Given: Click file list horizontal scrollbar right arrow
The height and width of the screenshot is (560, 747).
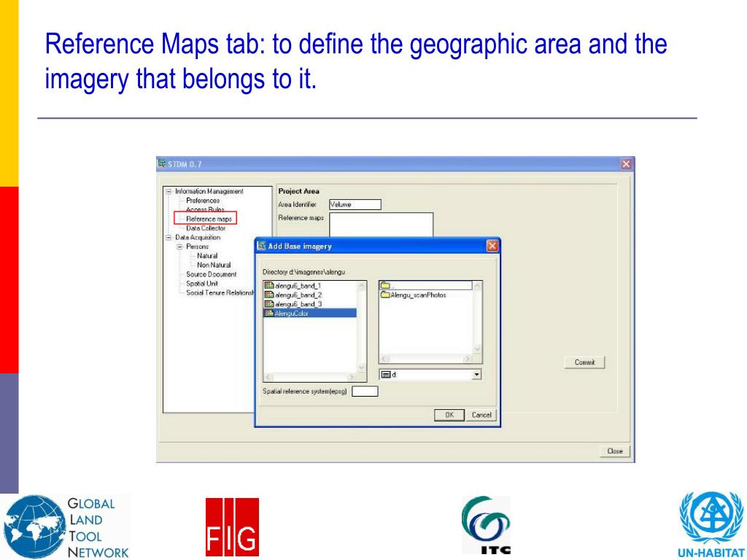Looking at the screenshot, I should pos(352,377).
